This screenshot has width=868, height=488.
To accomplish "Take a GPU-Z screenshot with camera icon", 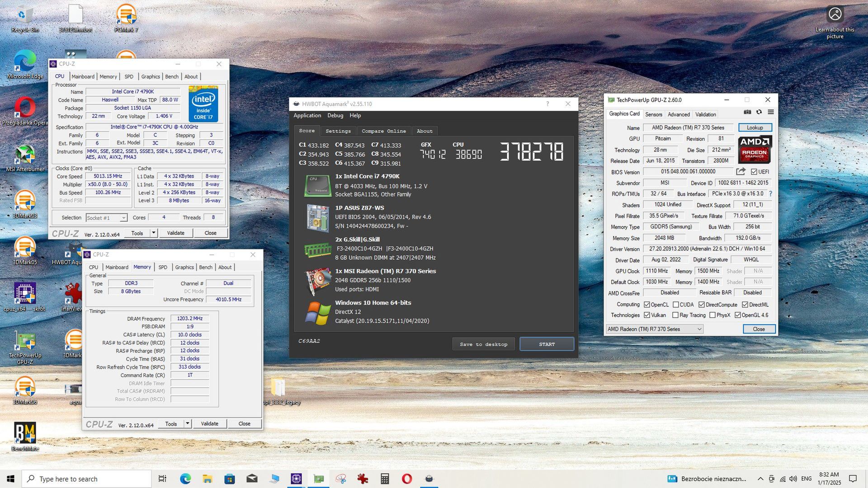I will [747, 112].
